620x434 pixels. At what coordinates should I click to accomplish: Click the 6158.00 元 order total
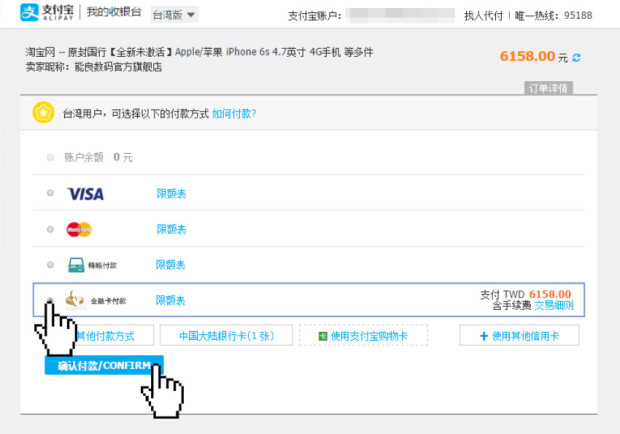(x=534, y=57)
